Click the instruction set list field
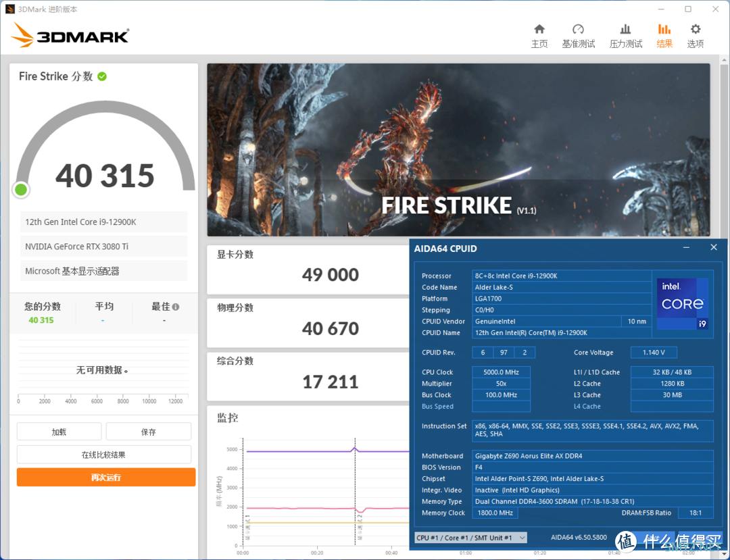The image size is (730, 560). (x=592, y=430)
